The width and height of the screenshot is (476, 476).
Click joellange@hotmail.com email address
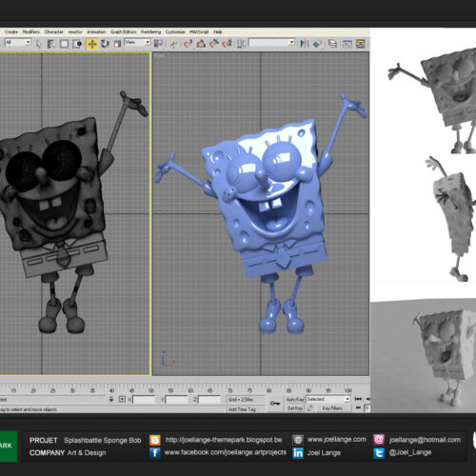coord(425,440)
